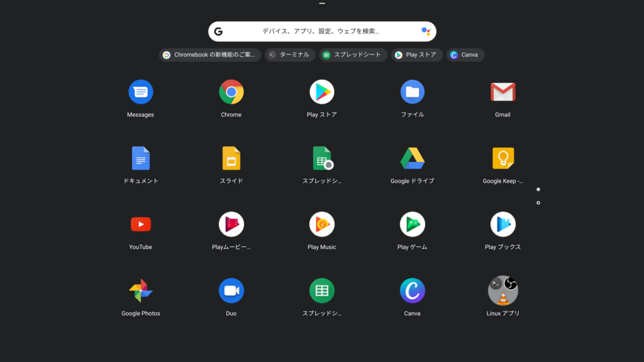Choose the スプレッドシート suggestion chip

[353, 55]
